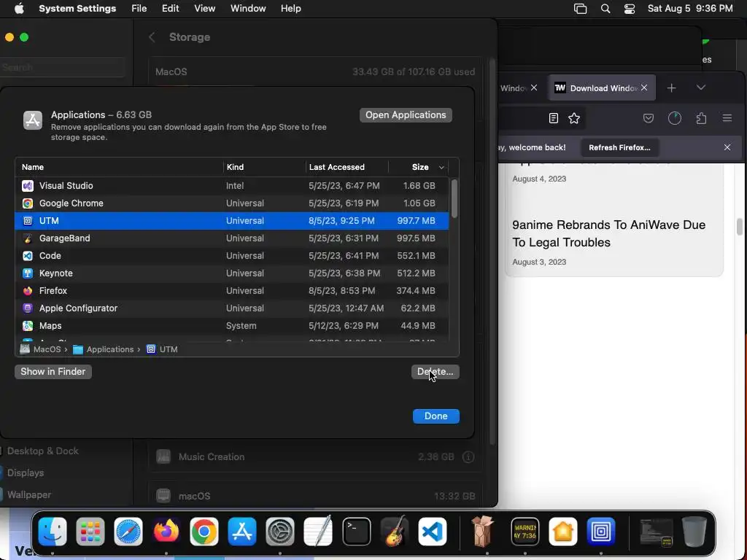This screenshot has height=560, width=747.
Task: Click UTM icon in the Dock
Action: 601,531
